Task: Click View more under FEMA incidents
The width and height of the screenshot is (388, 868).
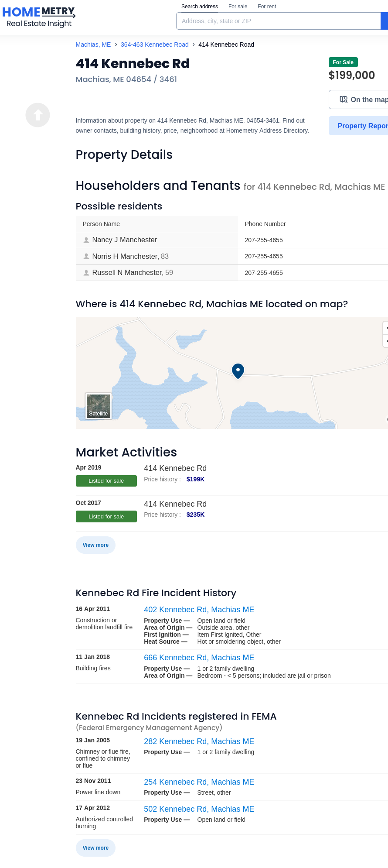Action: point(95,848)
